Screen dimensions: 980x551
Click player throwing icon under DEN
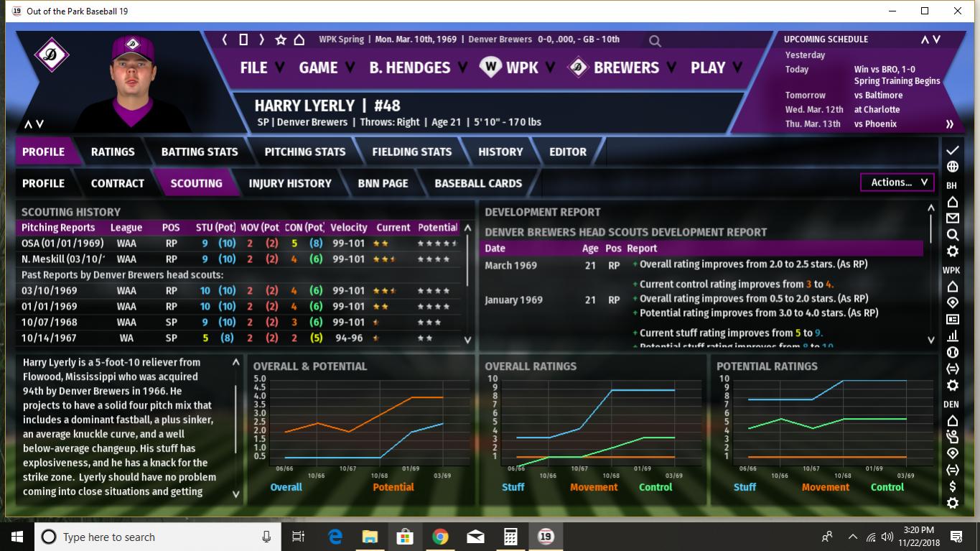click(952, 437)
